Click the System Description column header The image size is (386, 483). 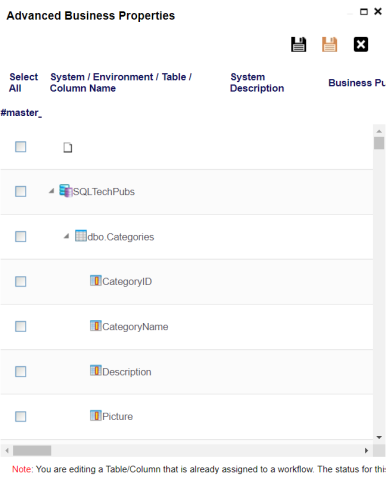click(257, 82)
